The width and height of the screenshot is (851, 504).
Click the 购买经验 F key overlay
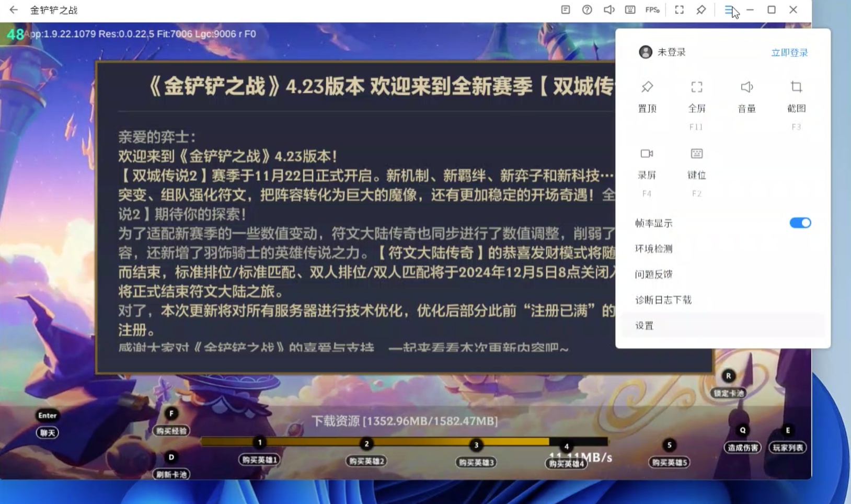(x=171, y=422)
